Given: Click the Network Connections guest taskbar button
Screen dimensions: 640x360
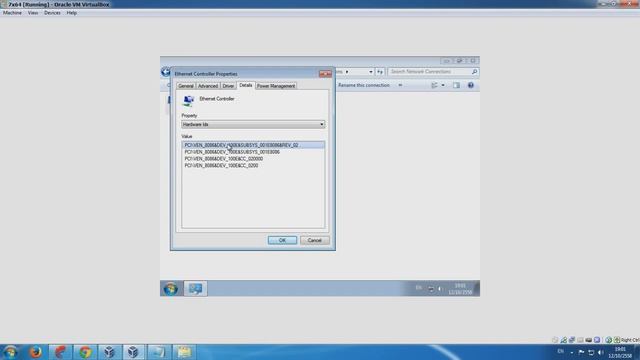Looking at the screenshot, I should (x=196, y=289).
